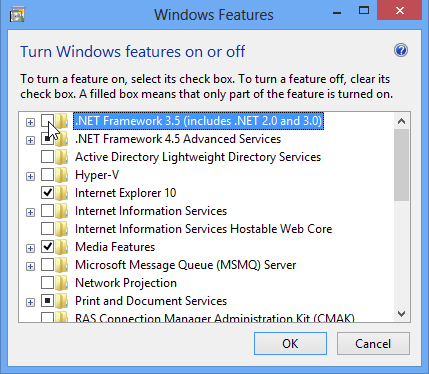
Task: Click folder icon for Active Directory Lightweight Directory Services
Action: tap(62, 157)
